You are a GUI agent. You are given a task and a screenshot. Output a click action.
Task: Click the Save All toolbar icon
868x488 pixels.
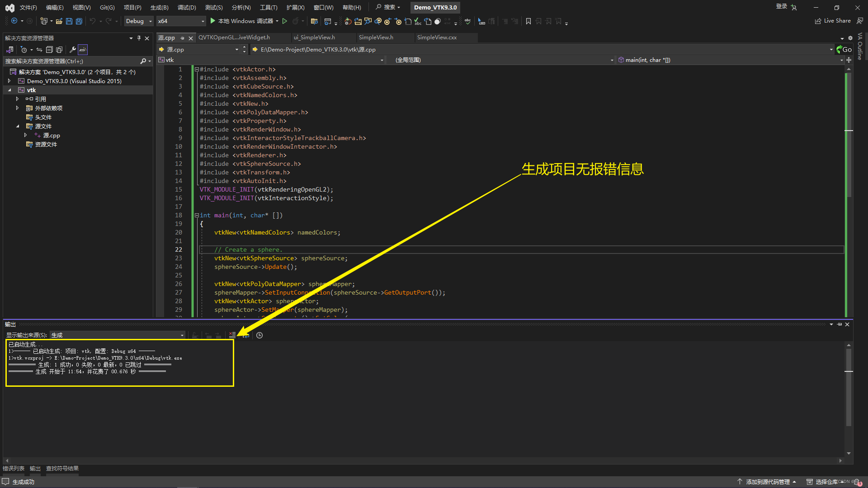coord(79,21)
